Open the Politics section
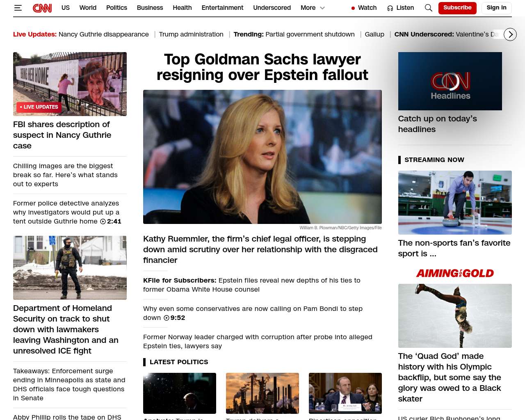This screenshot has height=420, width=525. pos(116,8)
